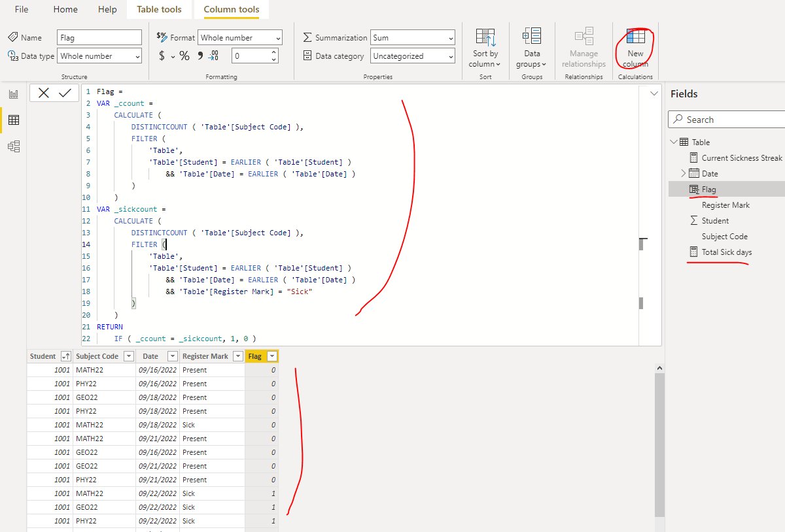Click the Total Sick days measure icon

pos(694,252)
